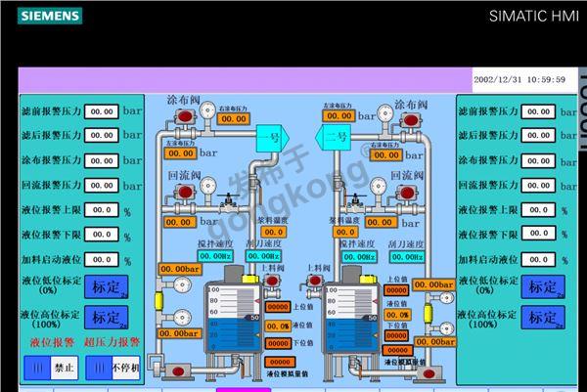Click tank one's 液位值 00.0% field
Image resolution: width=587 pixels, height=392 pixels.
(278, 327)
